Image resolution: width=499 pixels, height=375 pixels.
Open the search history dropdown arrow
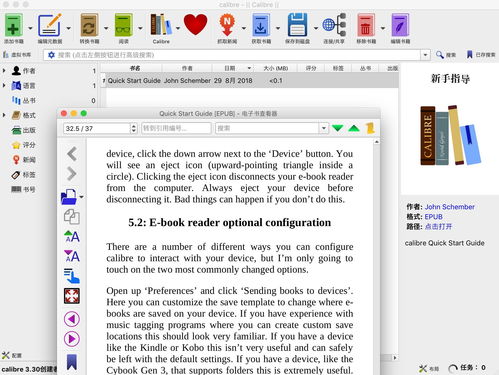[425, 55]
